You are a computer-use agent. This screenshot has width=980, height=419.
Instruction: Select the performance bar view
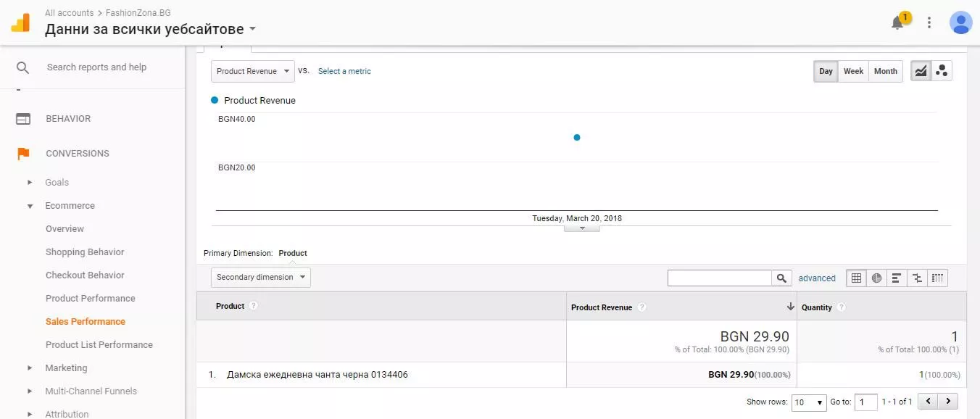[897, 278]
